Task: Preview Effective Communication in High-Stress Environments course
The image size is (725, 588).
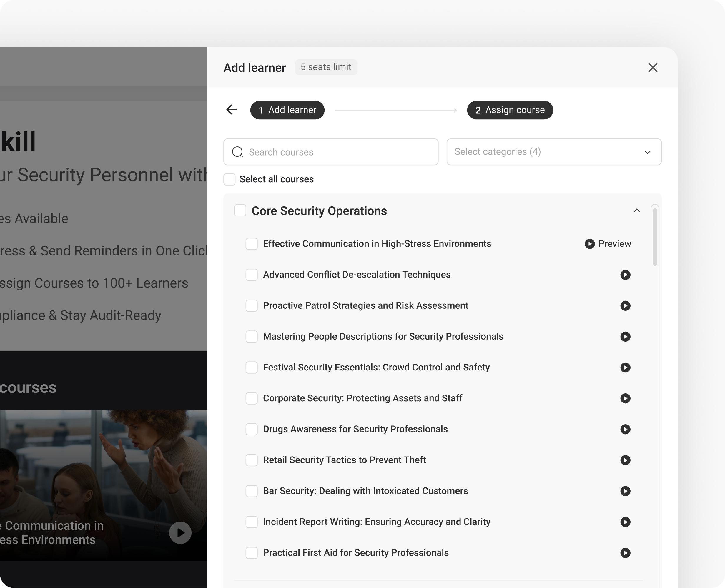Action: pos(608,244)
